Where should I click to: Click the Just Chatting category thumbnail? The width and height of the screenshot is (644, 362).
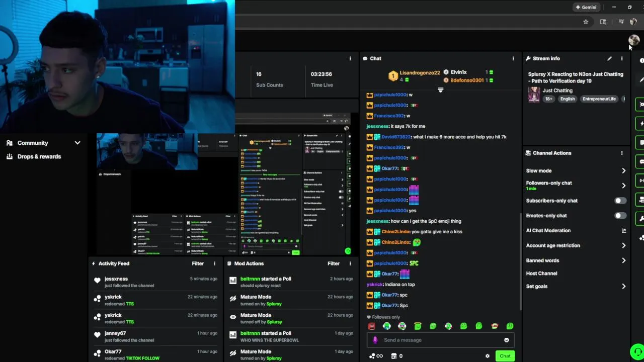tap(534, 95)
